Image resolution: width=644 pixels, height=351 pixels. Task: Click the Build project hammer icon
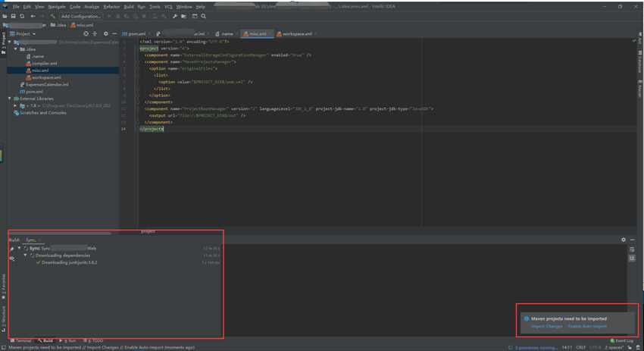[52, 17]
